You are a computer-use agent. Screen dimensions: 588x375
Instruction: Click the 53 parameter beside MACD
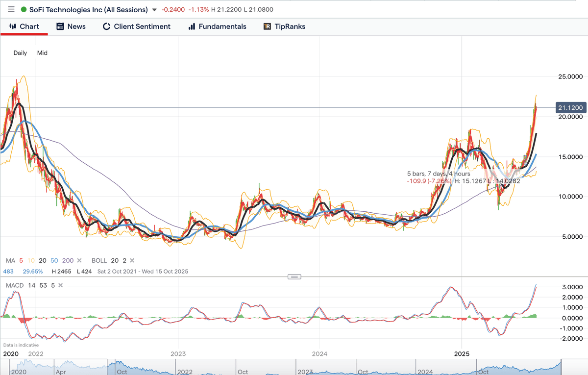click(43, 285)
